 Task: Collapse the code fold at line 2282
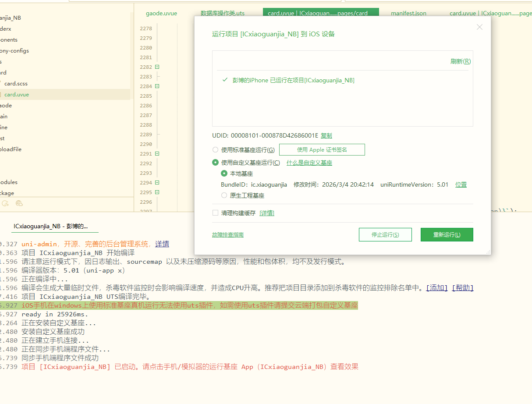coord(157,67)
